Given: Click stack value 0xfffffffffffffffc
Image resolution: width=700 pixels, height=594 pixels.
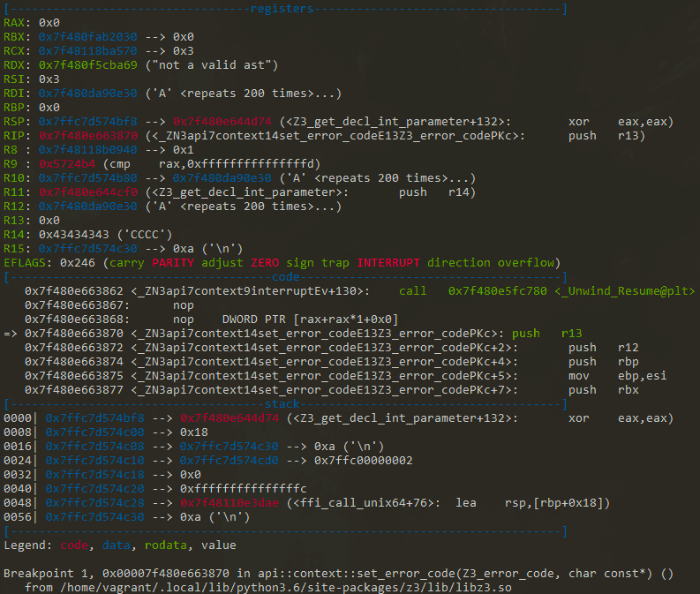Looking at the screenshot, I should click(x=244, y=489).
